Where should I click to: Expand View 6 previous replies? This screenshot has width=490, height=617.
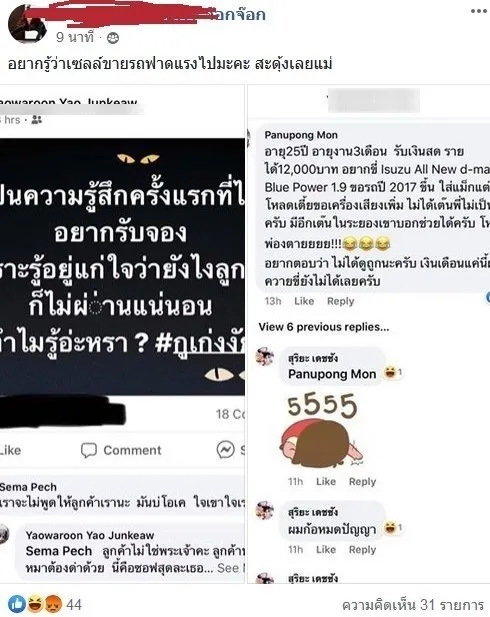click(324, 327)
